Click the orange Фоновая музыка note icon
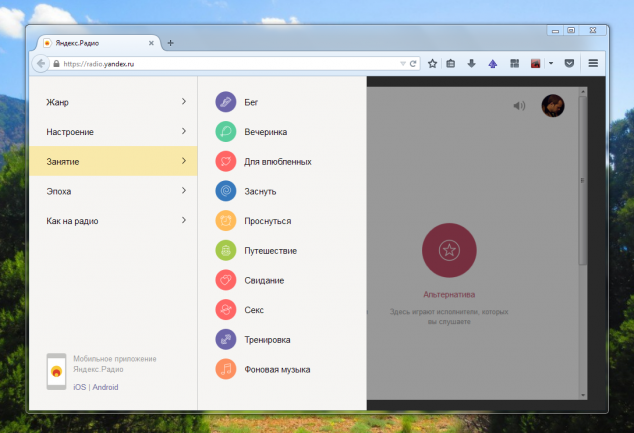This screenshot has height=433, width=634. 226,369
